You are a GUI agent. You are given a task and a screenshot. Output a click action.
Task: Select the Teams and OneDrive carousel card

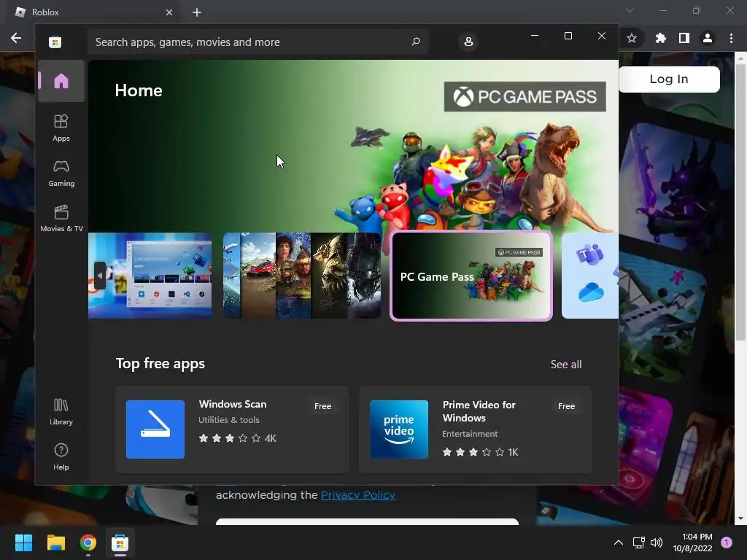[590, 275]
